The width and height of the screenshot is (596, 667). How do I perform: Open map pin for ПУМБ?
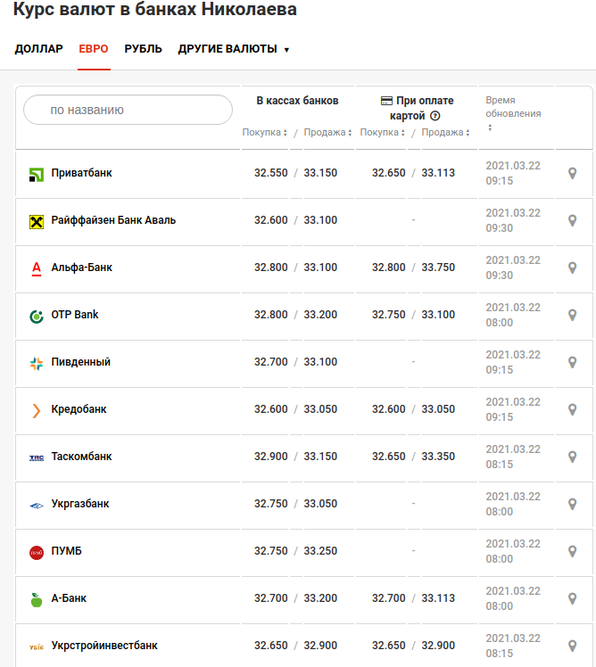[573, 551]
